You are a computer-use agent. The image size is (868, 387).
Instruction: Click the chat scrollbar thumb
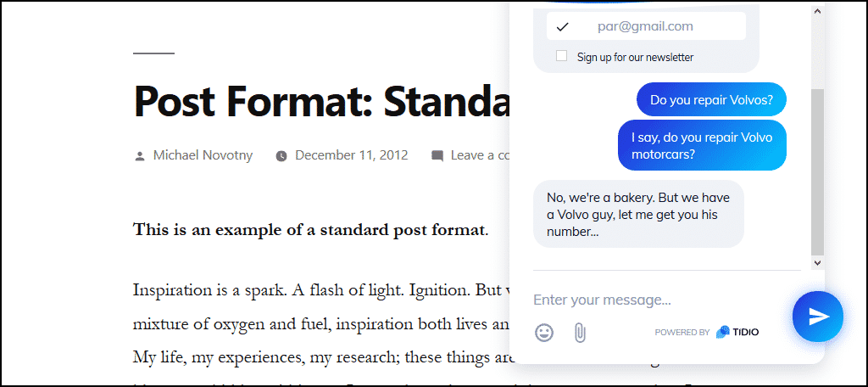click(x=818, y=172)
